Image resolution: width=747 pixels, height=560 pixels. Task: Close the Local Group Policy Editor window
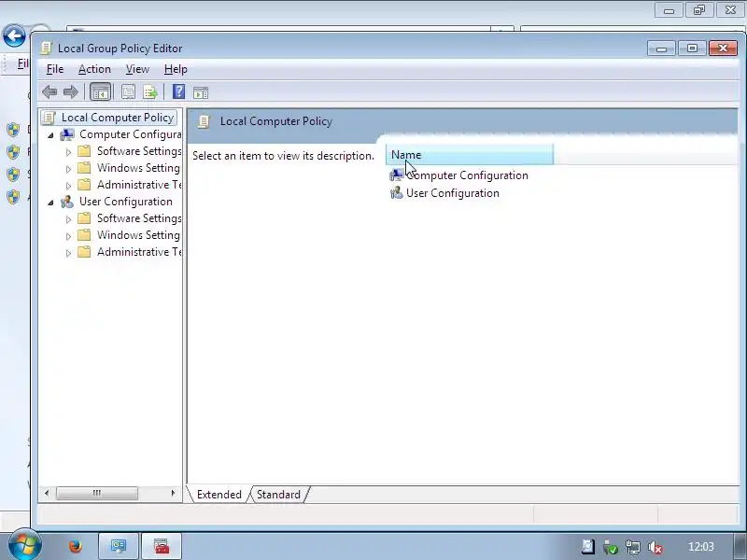click(x=723, y=49)
